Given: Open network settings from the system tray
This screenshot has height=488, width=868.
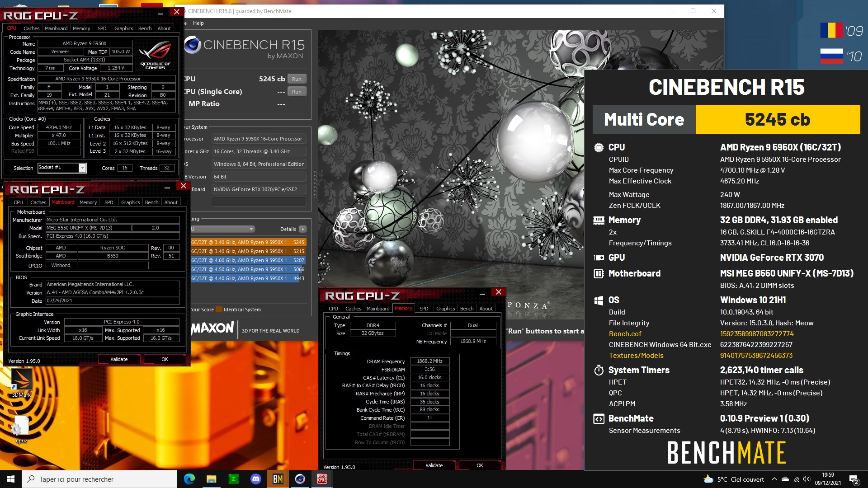Looking at the screenshot, I should coord(796,479).
